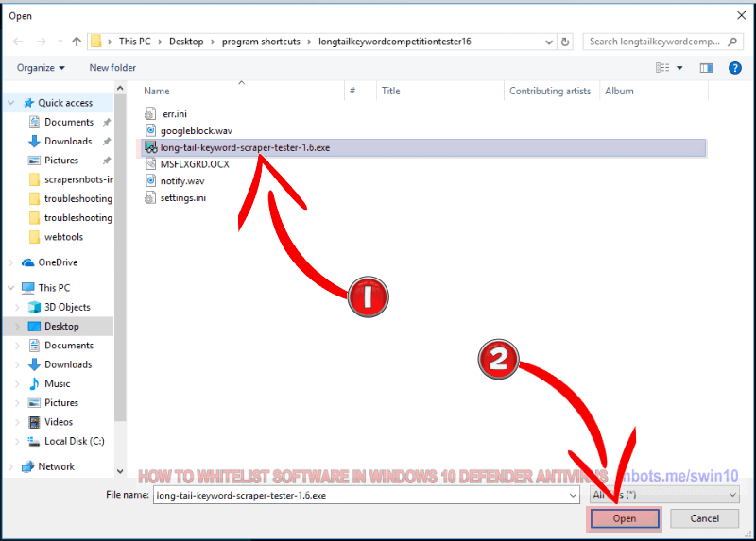756x541 pixels.
Task: Expand the 3D Objects node
Action: click(17, 308)
